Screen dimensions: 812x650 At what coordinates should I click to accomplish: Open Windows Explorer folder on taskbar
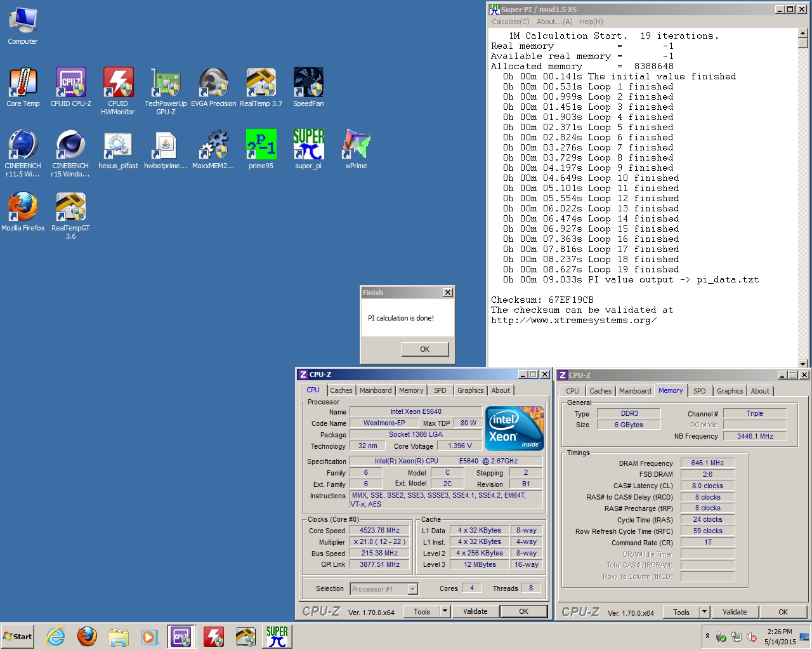tap(118, 637)
